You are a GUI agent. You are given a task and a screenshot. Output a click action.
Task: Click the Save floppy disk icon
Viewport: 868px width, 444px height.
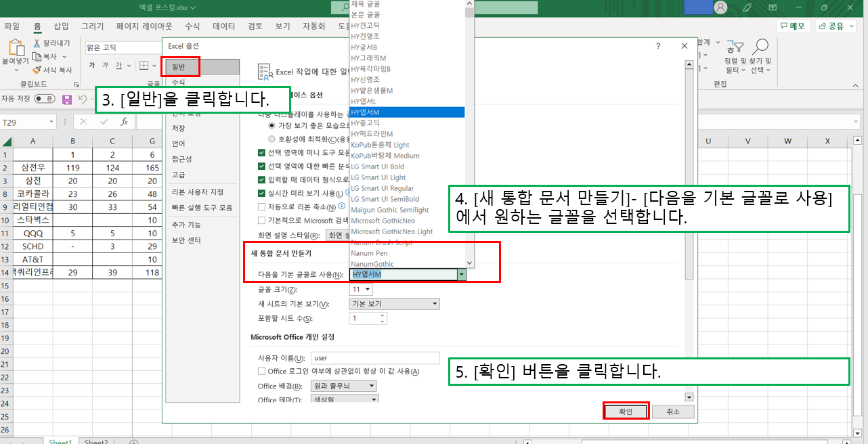67,99
